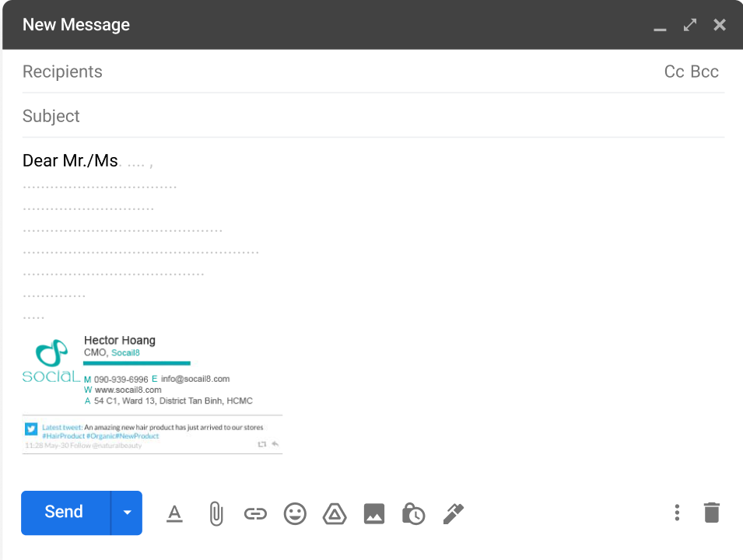This screenshot has width=743, height=560.
Task: Insert a link using the chain icon
Action: [255, 513]
